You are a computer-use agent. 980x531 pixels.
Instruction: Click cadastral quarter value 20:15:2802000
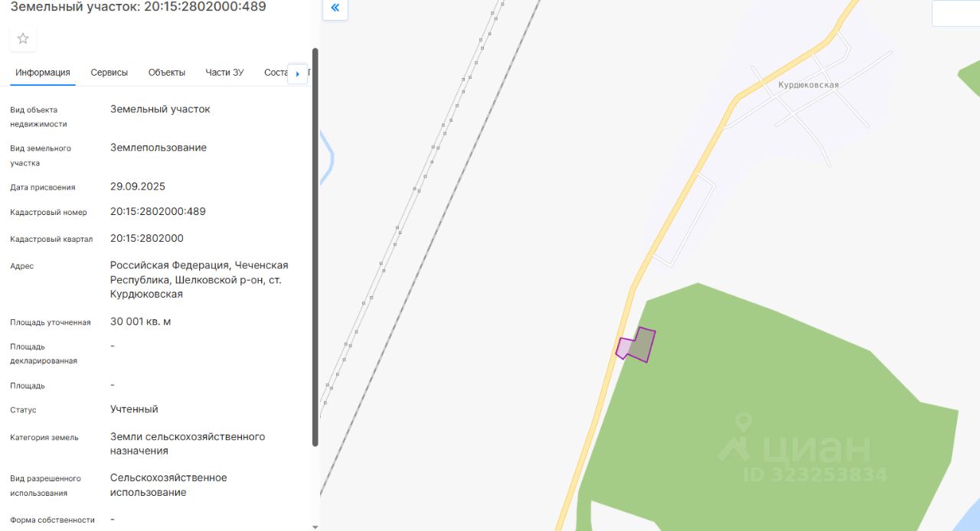(147, 238)
